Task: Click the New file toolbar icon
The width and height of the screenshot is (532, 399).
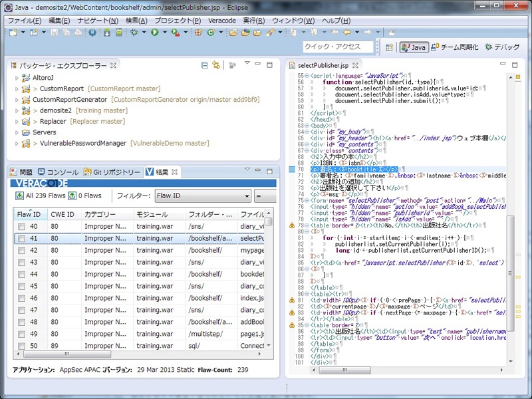Action: pyautogui.click(x=13, y=33)
